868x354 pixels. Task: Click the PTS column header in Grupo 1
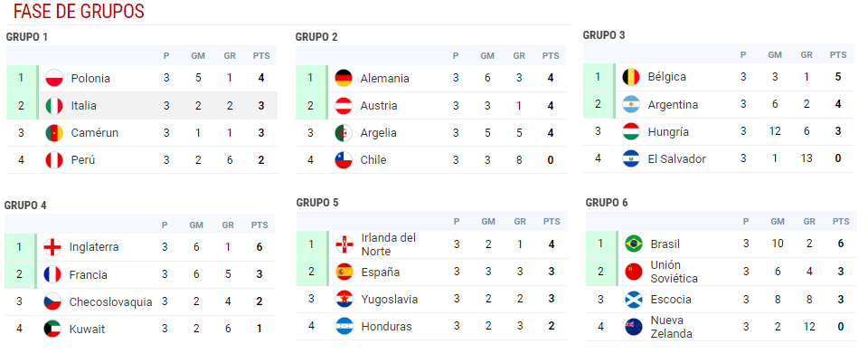pos(261,56)
